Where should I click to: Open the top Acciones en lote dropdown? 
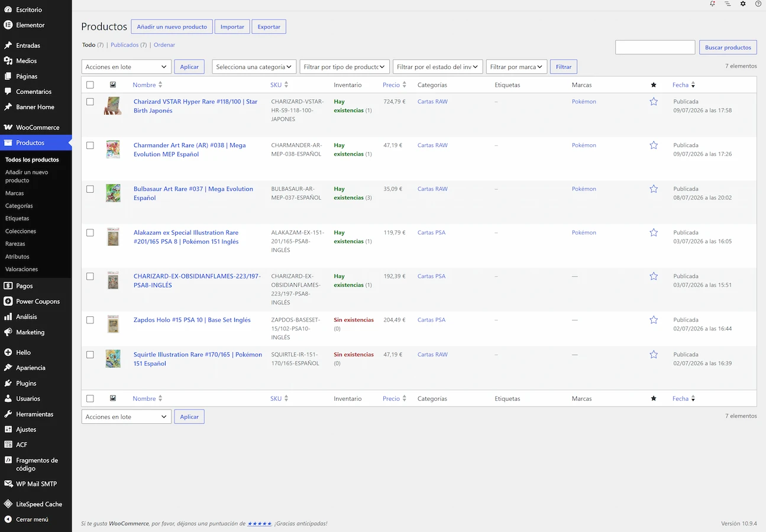127,67
